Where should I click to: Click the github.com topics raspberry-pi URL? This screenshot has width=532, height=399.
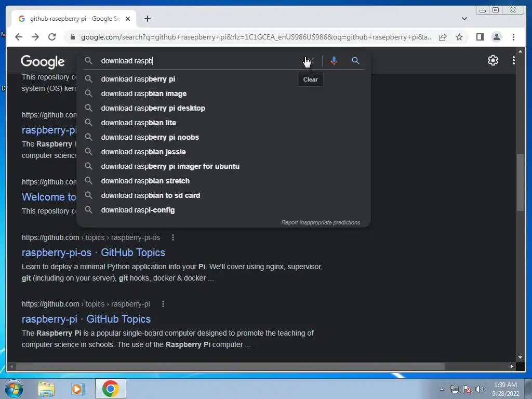86,304
